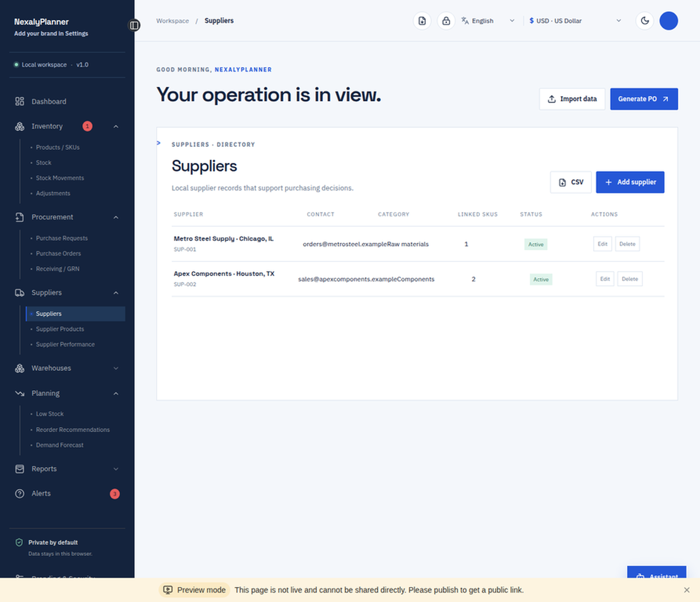The image size is (700, 602).
Task: Click the Inventory boxes icon
Action: [x=20, y=126]
